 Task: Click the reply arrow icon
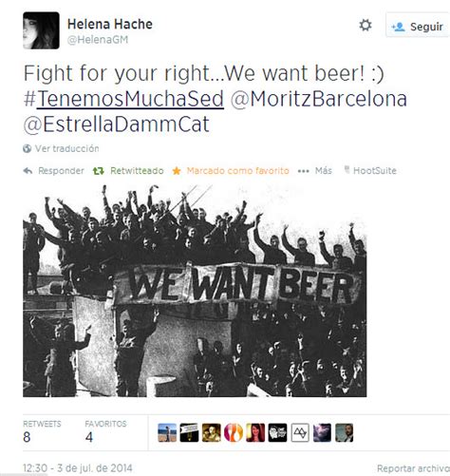point(28,171)
